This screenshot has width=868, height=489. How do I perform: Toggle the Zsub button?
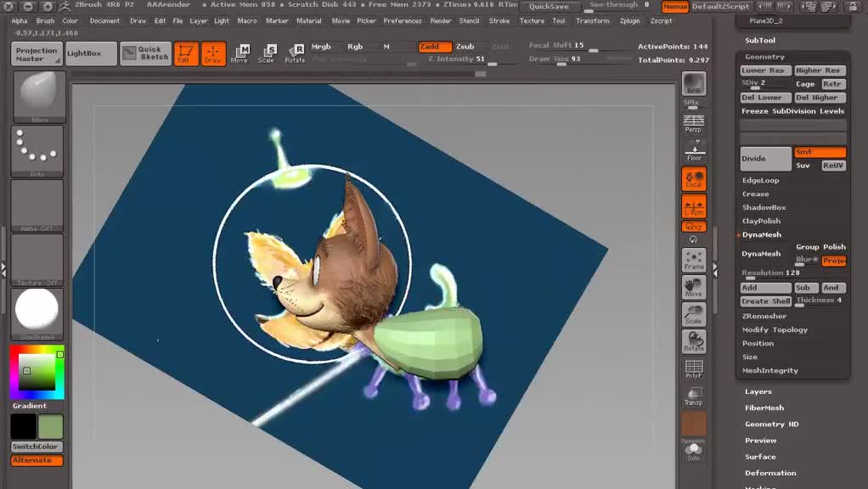pos(465,47)
